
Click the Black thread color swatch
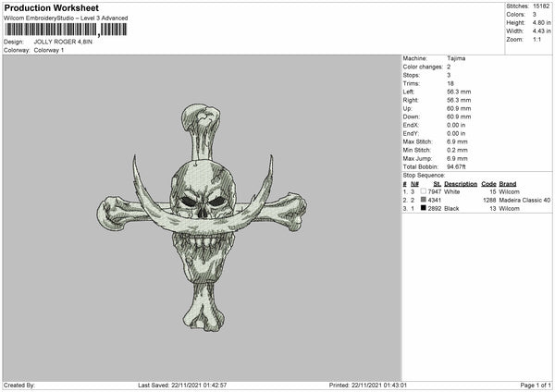click(424, 208)
